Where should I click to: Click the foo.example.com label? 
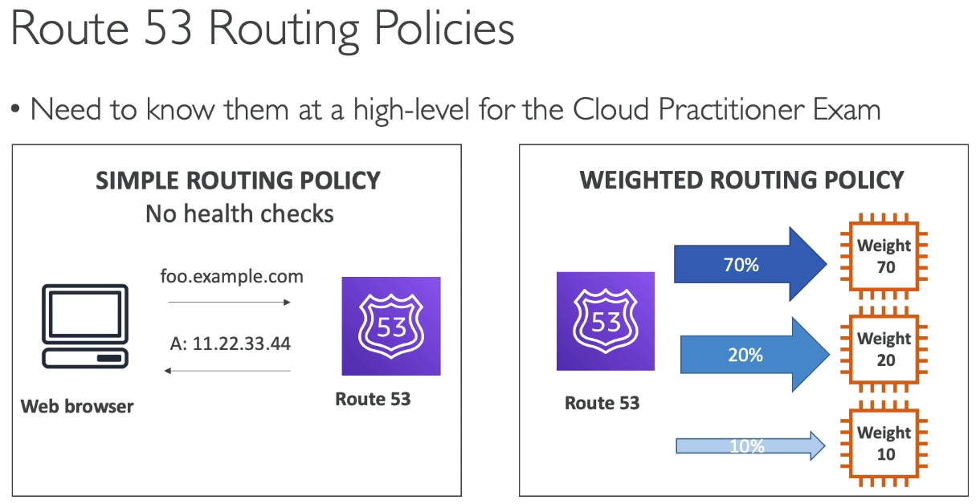pyautogui.click(x=231, y=277)
